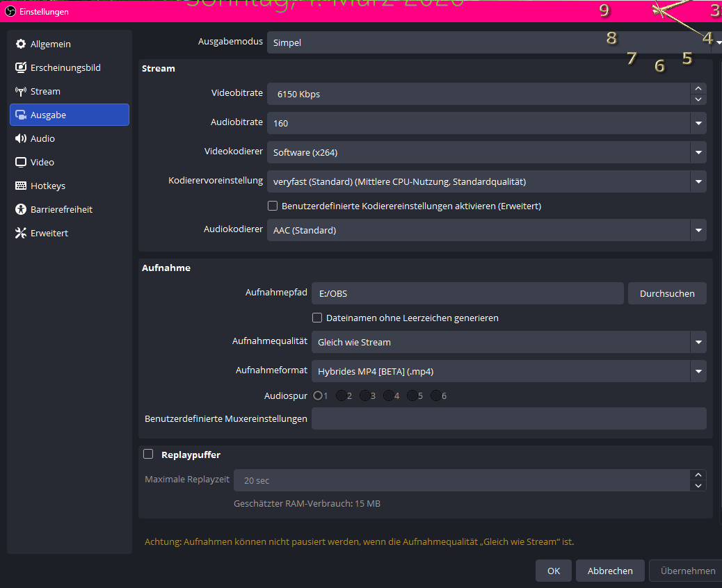Screen dimensions: 722x588
Task: Expand the Audiokodierer dropdown
Action: (487, 230)
